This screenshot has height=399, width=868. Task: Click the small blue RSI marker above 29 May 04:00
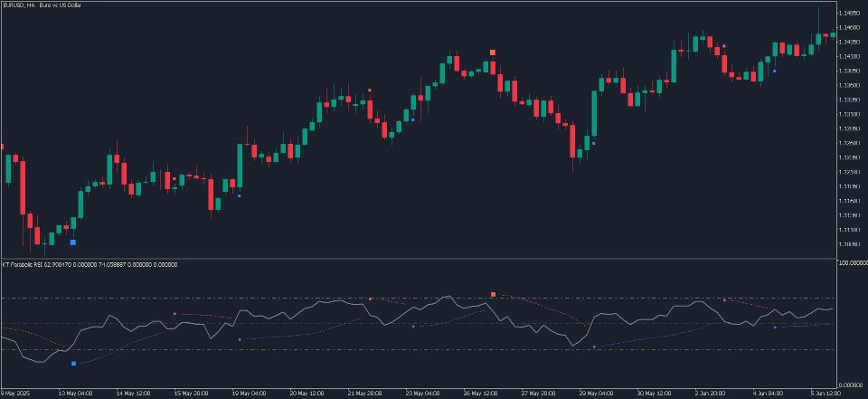(594, 347)
